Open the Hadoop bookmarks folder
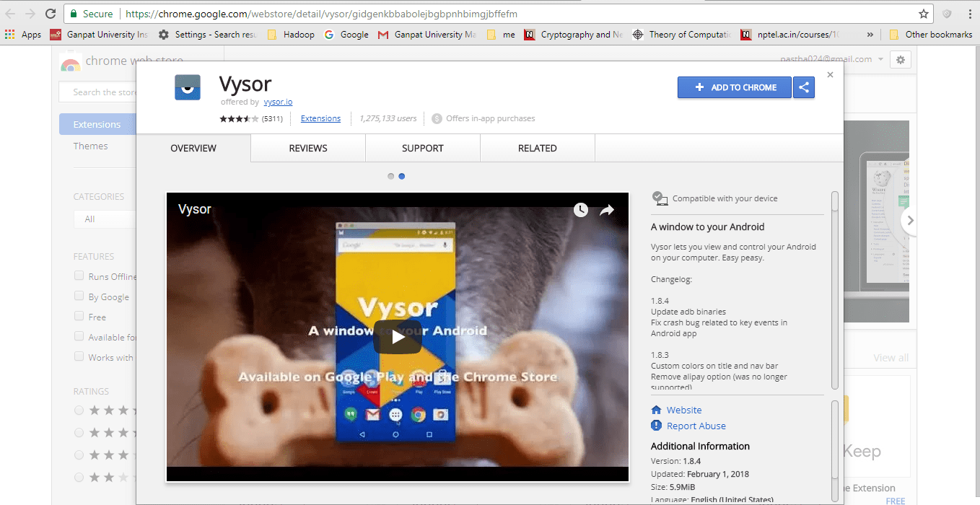 291,35
